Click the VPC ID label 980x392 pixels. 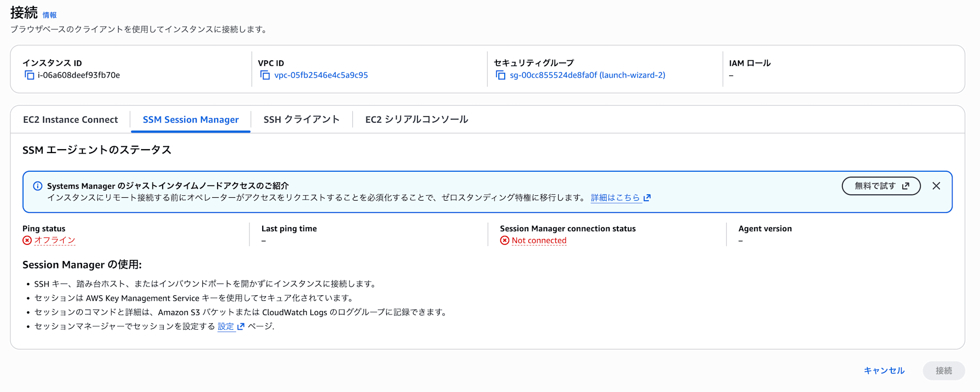(x=271, y=63)
